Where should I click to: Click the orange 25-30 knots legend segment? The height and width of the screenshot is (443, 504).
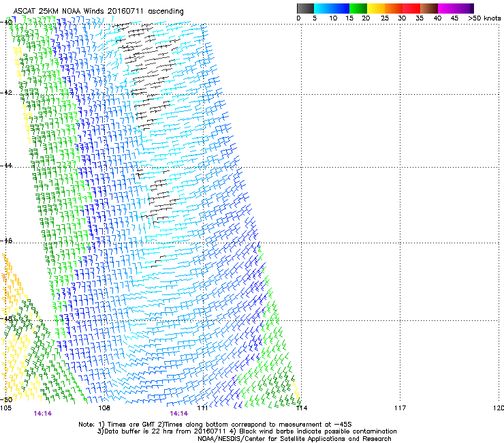point(394,8)
